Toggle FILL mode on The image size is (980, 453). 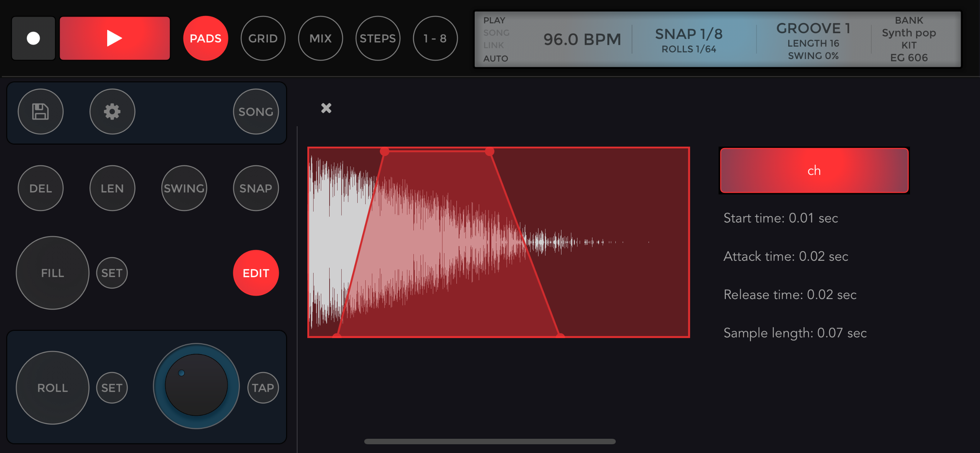[x=52, y=272]
